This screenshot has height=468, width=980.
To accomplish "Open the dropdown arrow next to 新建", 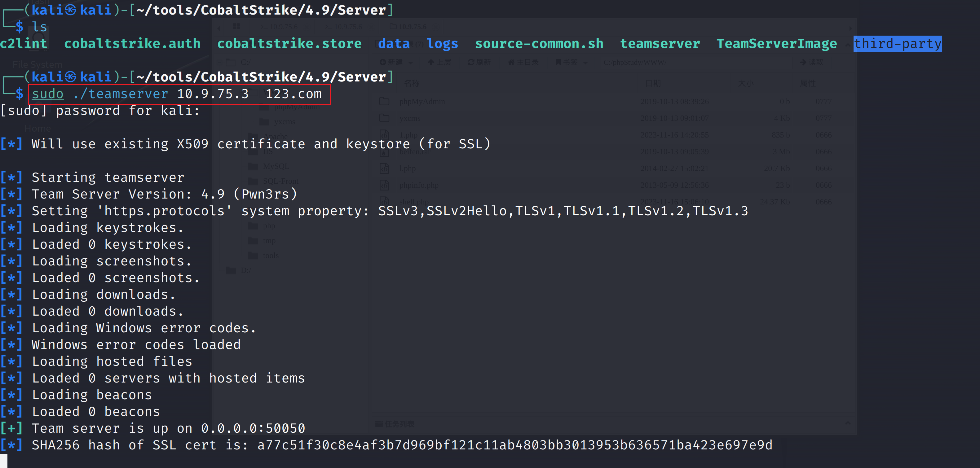I will (x=410, y=63).
